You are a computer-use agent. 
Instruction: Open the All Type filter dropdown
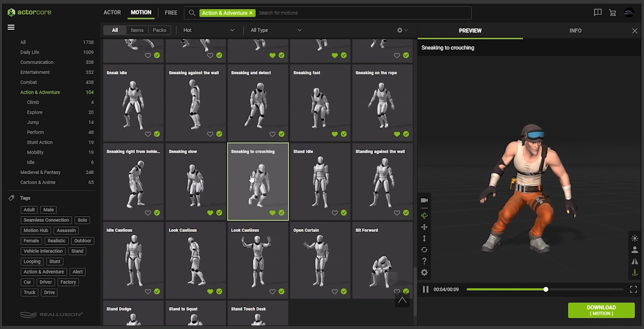(x=276, y=30)
